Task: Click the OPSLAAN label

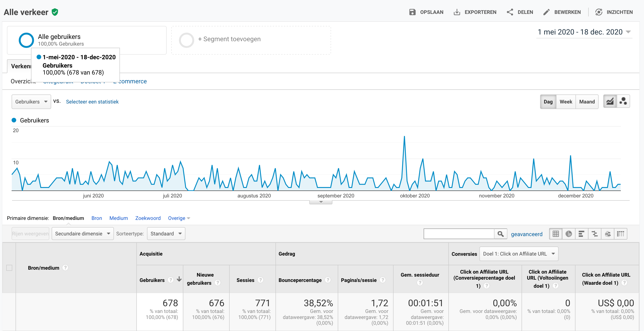Action: pos(431,12)
